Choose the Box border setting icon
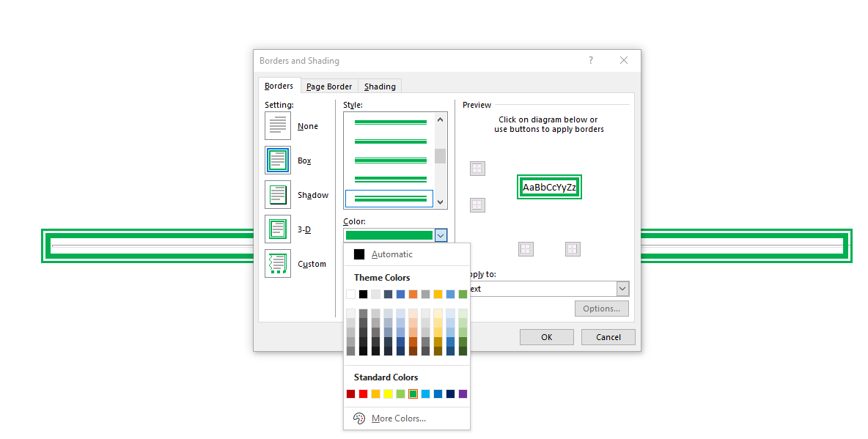Viewport: 868px width, 439px height. [278, 160]
